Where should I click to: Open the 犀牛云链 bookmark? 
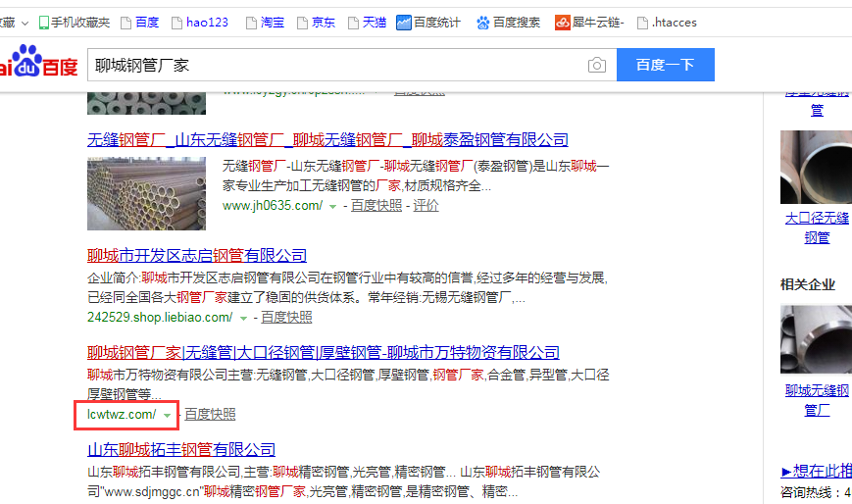pyautogui.click(x=589, y=23)
